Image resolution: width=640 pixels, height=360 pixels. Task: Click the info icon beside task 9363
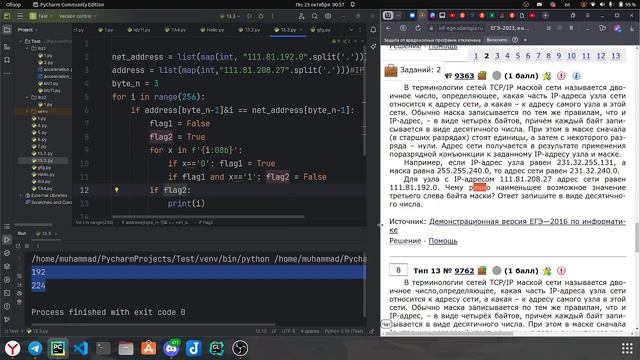pos(576,76)
